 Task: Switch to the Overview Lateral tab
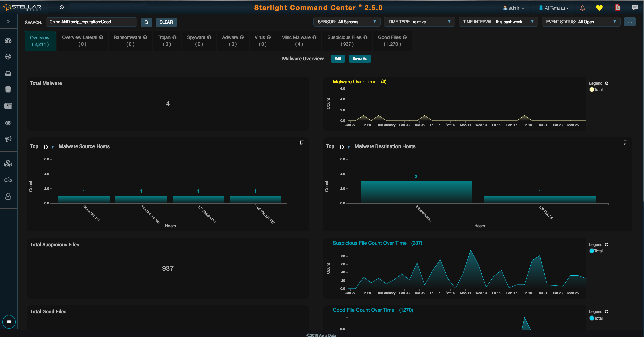(82, 41)
